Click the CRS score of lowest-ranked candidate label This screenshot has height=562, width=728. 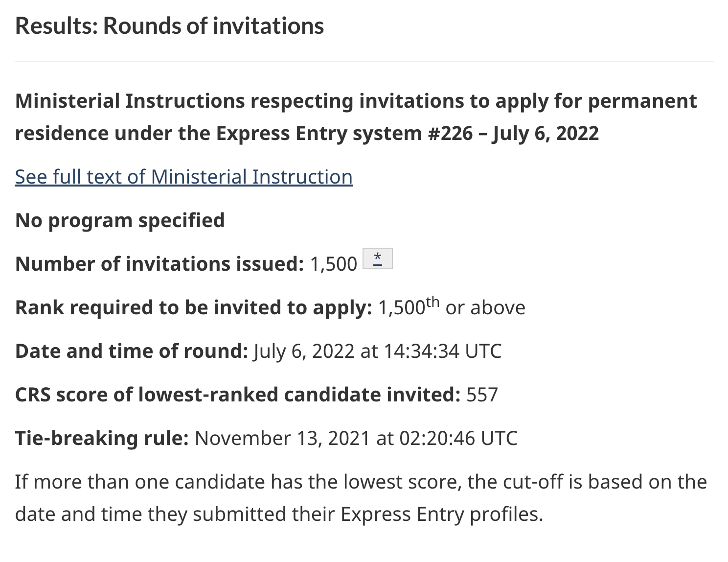pyautogui.click(x=238, y=395)
